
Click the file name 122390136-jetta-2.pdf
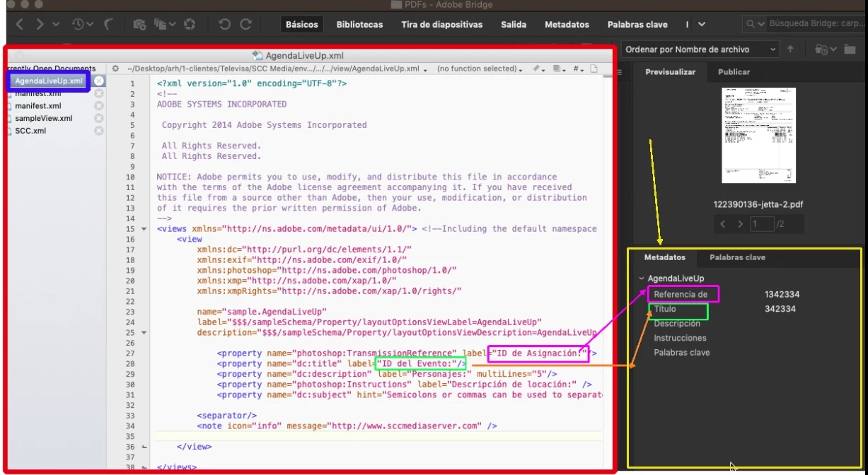pos(758,204)
